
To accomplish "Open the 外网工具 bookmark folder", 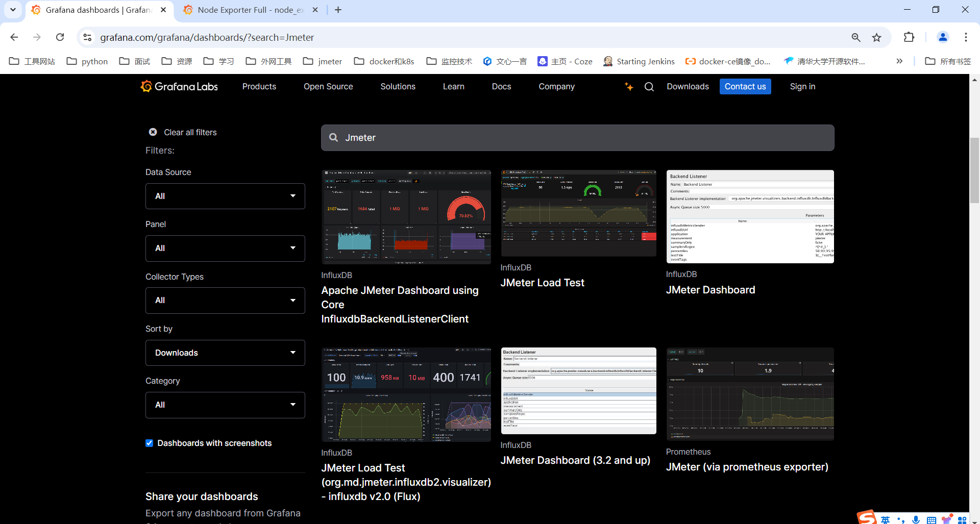I will tap(268, 61).
